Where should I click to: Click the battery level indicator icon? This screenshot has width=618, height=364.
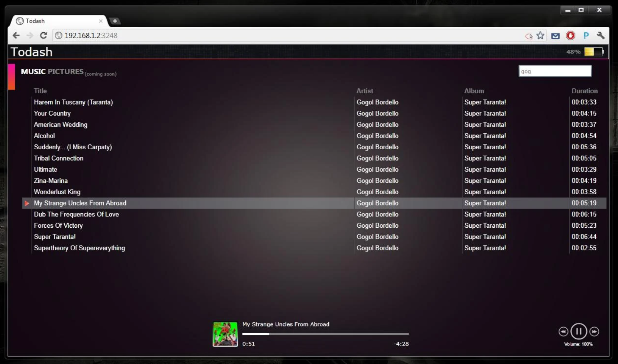click(x=594, y=52)
